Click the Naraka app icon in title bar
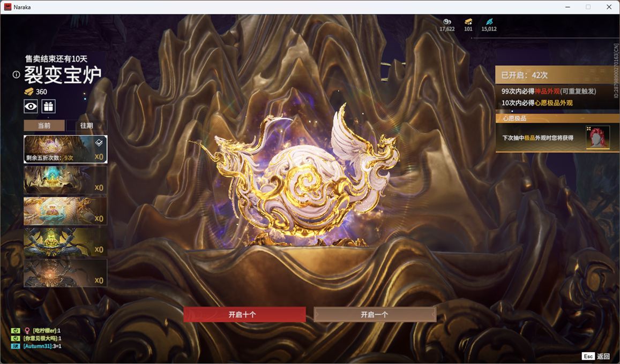Viewport: 620px width, 364px height. pyautogui.click(x=8, y=7)
